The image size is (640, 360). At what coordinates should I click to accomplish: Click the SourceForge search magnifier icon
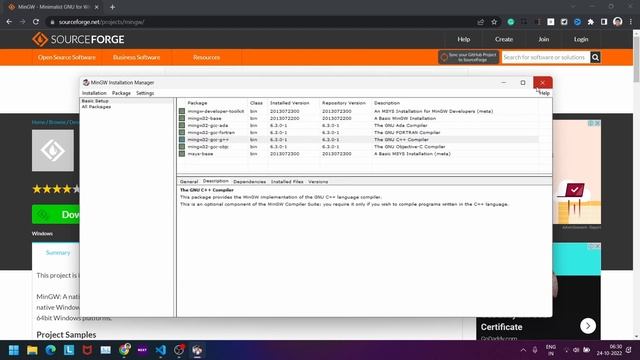(x=596, y=58)
